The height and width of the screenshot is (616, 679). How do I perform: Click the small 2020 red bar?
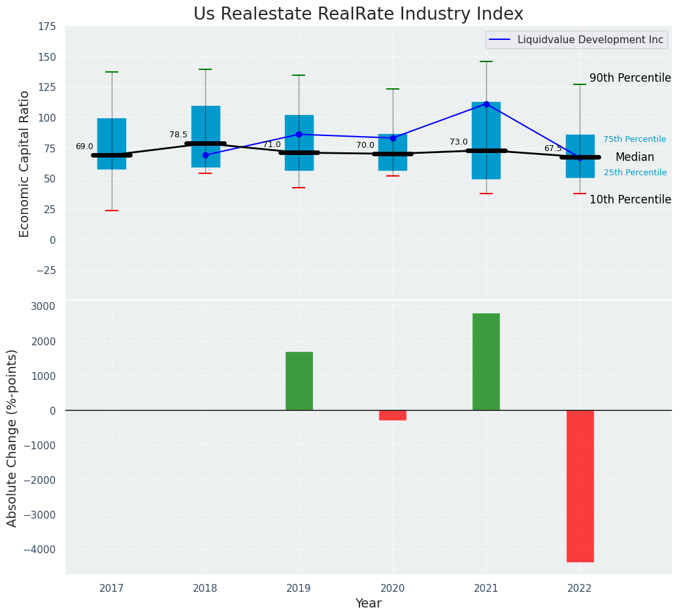pos(392,415)
